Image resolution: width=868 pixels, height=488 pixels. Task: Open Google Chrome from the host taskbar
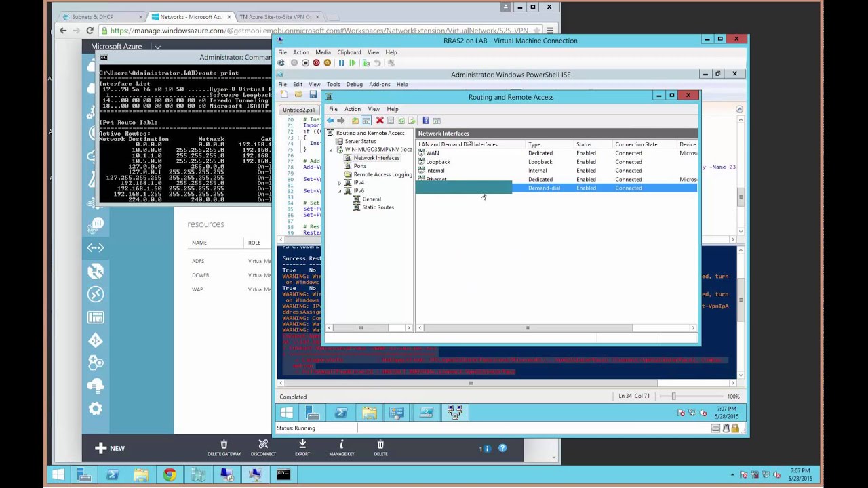pos(170,475)
